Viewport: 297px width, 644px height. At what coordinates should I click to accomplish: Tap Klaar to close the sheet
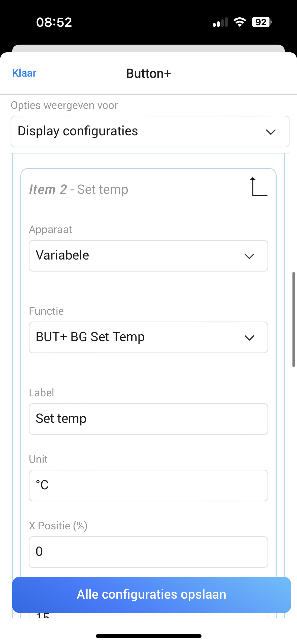(24, 73)
